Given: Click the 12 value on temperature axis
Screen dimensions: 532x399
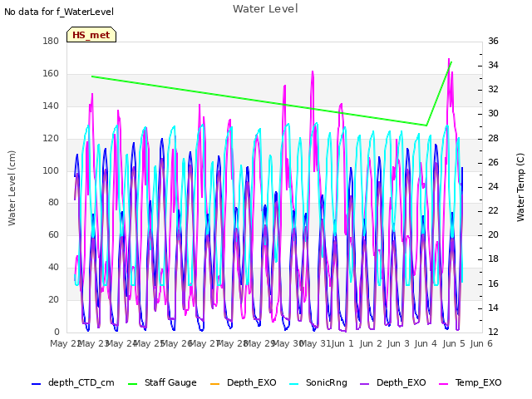Looking at the screenshot, I should (493, 332).
